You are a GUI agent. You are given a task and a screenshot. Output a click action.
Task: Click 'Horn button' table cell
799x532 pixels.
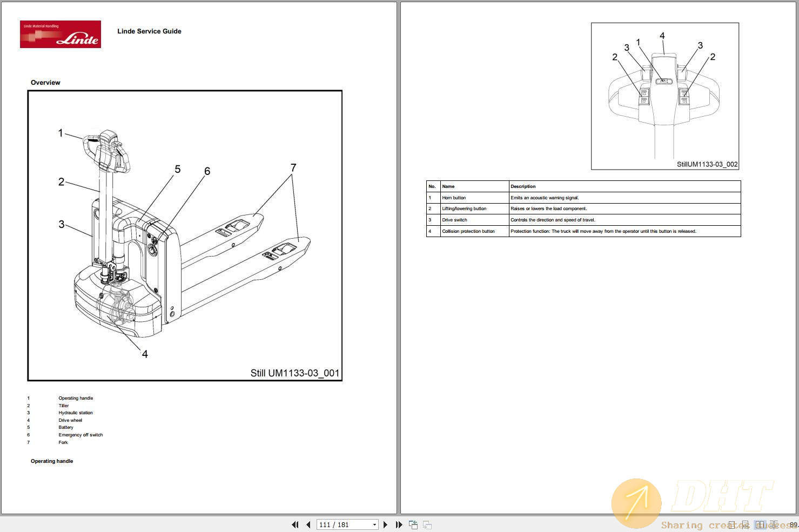click(475, 198)
